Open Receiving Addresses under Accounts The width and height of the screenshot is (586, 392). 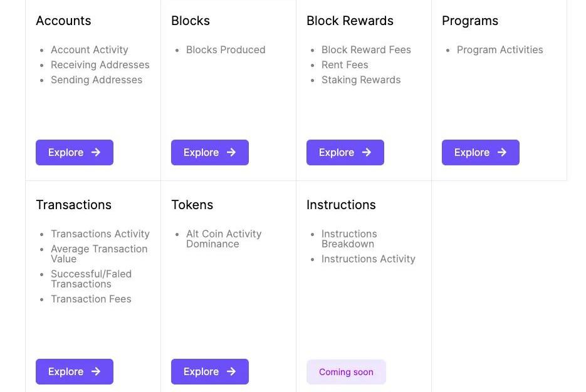coord(100,64)
